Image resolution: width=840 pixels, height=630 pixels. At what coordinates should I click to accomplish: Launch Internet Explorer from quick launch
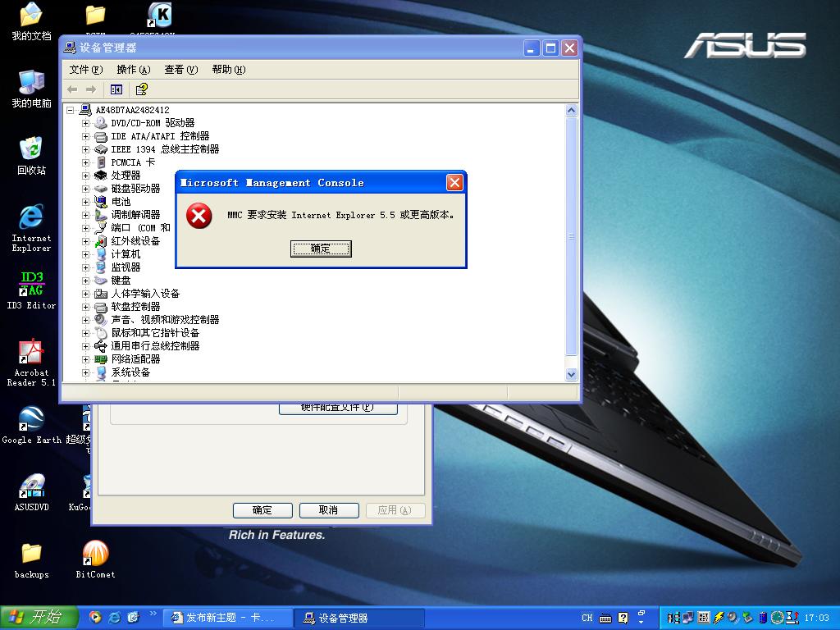click(x=115, y=617)
